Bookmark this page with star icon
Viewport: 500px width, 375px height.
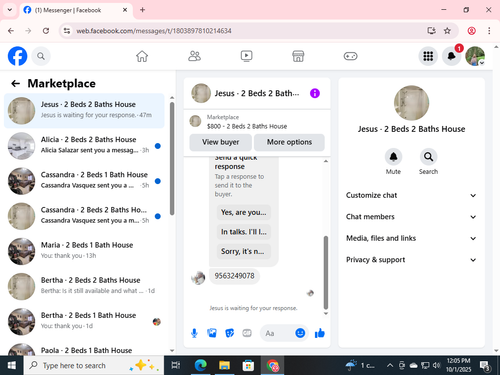[447, 31]
